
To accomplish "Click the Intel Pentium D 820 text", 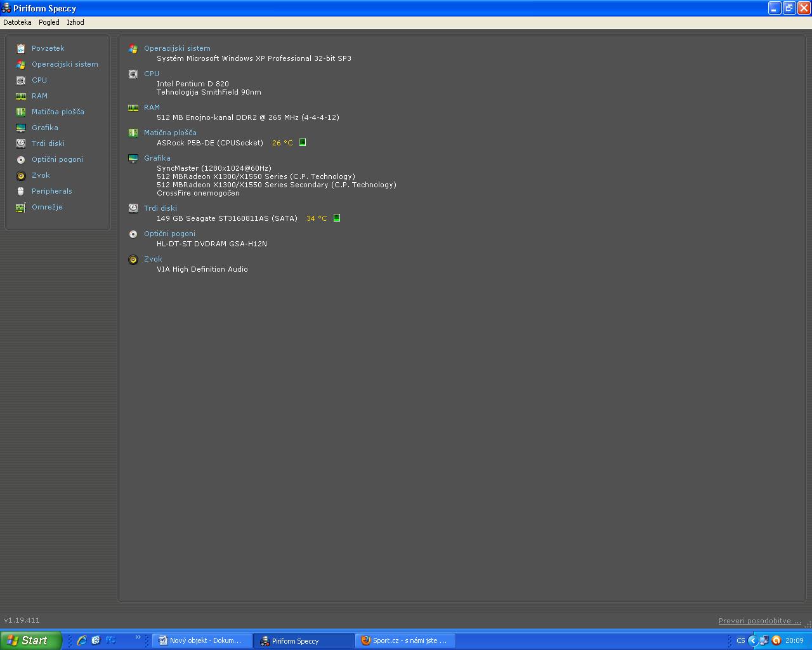I will (193, 84).
